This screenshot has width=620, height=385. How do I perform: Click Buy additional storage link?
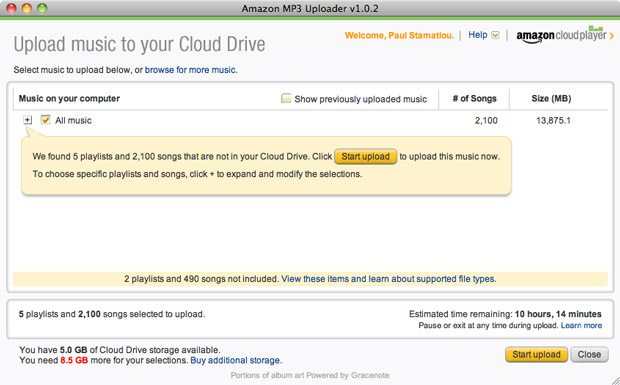click(x=236, y=360)
